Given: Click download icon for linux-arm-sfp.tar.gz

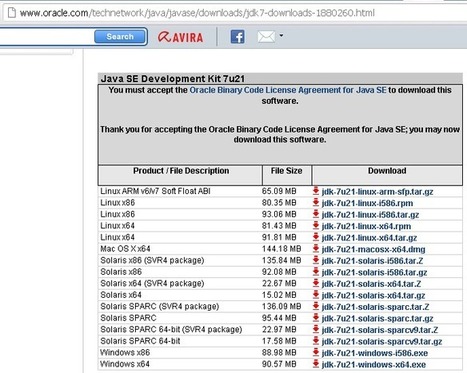Looking at the screenshot, I should [x=316, y=191].
